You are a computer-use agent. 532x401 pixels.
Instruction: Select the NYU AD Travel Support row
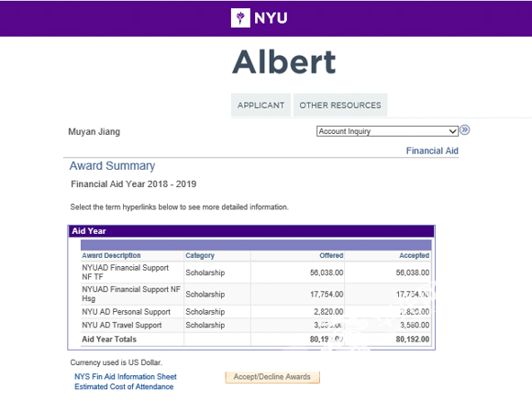pyautogui.click(x=256, y=325)
